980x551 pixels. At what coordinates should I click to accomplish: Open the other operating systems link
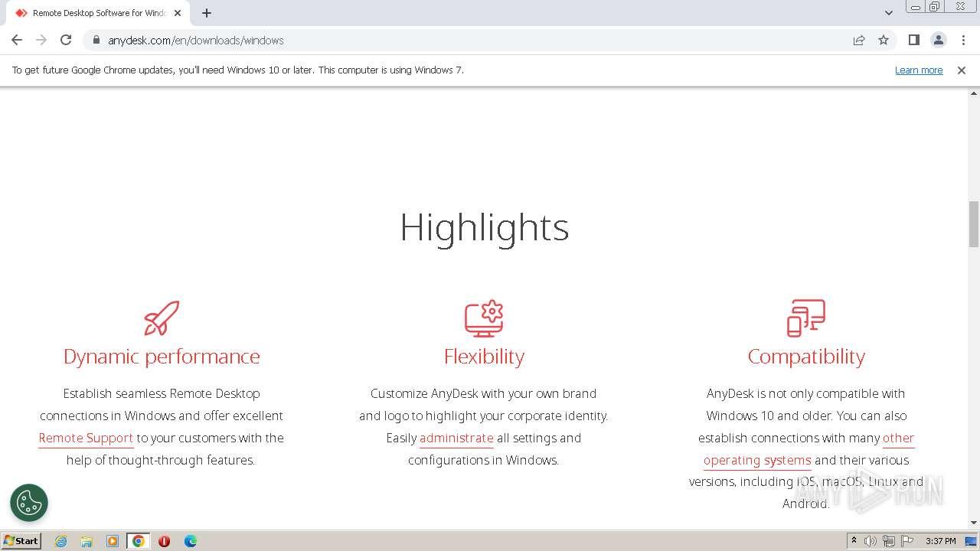[808, 449]
